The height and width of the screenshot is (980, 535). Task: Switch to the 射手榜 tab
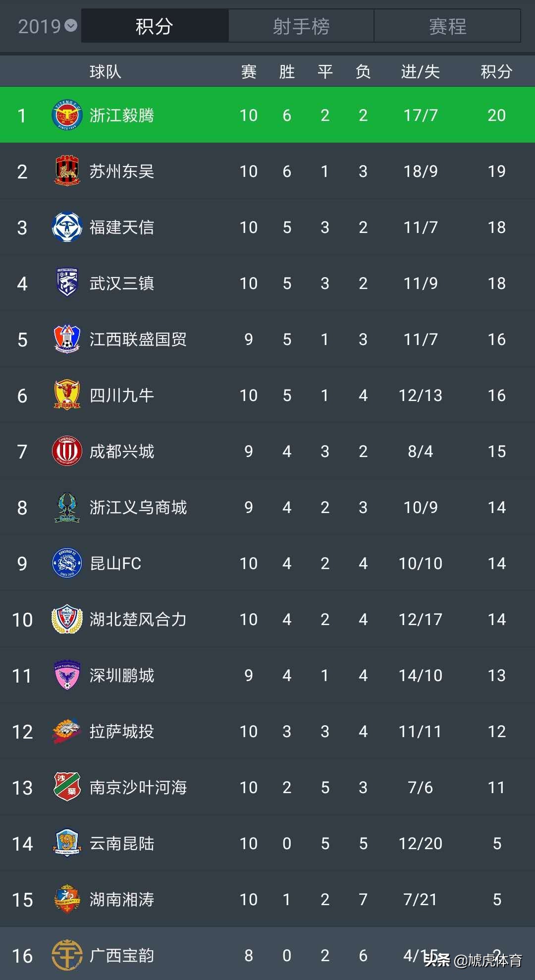pos(301,26)
